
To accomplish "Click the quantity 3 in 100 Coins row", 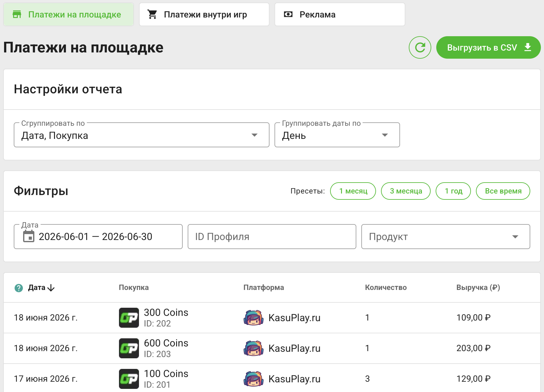I will coord(367,379).
